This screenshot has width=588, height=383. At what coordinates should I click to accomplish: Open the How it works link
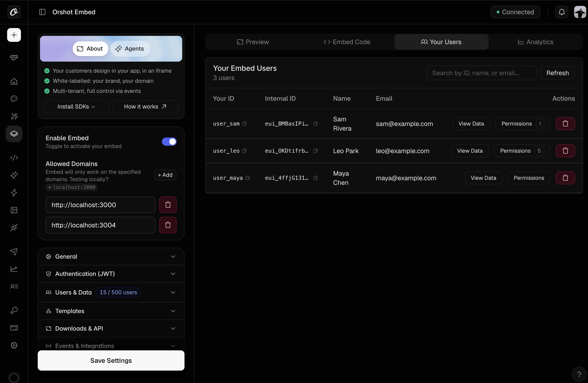146,107
